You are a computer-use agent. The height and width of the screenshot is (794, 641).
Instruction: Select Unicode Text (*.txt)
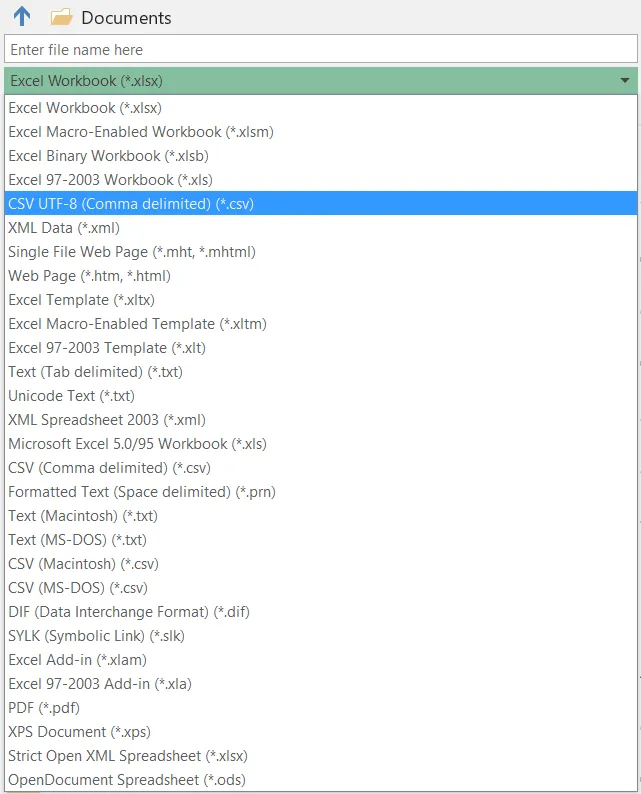[x=320, y=395]
